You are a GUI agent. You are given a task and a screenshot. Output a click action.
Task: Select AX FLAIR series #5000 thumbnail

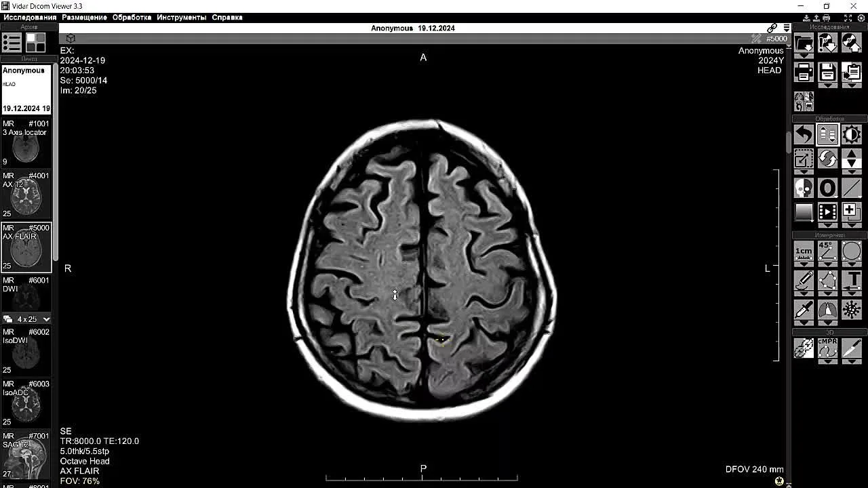[x=26, y=247]
